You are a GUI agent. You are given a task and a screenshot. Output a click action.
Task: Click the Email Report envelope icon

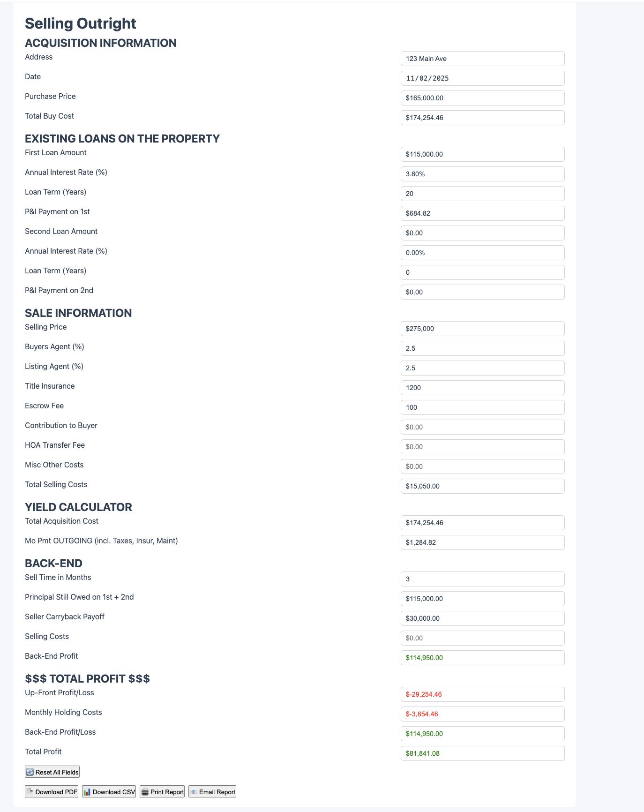[x=194, y=792]
